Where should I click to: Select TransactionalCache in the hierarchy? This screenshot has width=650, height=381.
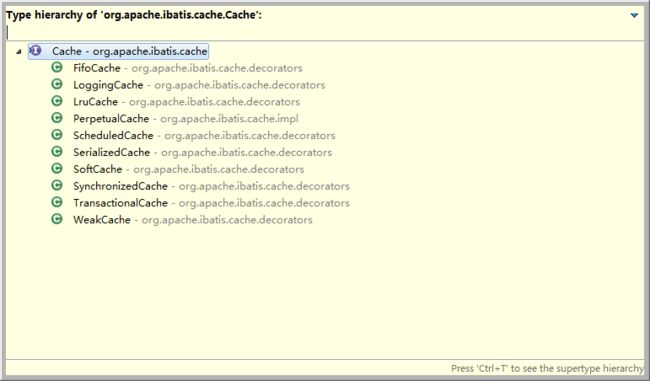(211, 203)
